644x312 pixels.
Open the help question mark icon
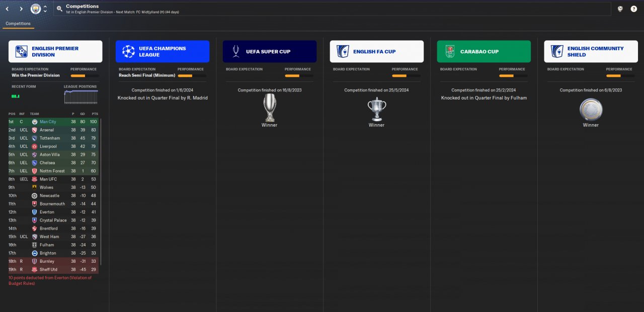[x=634, y=9]
